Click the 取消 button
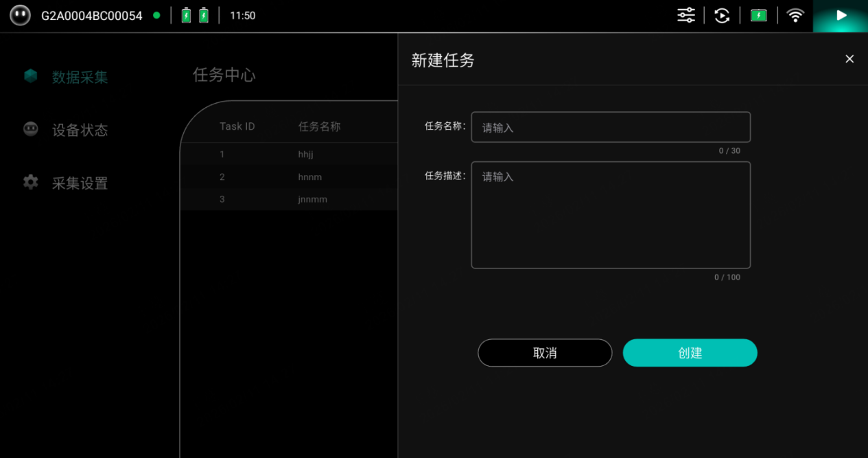 (x=545, y=353)
